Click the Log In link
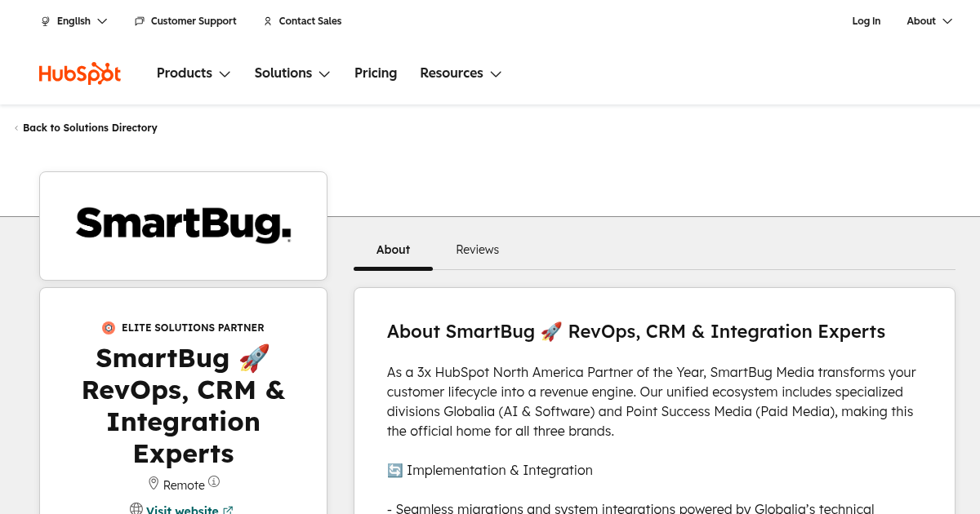 coord(866,21)
